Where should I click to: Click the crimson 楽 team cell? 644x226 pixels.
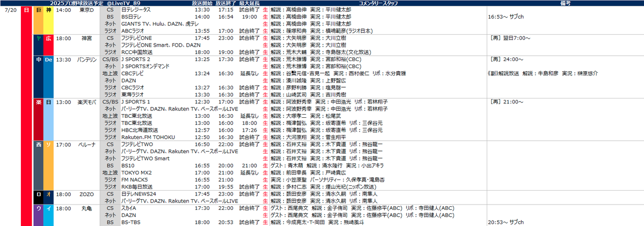tap(38, 119)
